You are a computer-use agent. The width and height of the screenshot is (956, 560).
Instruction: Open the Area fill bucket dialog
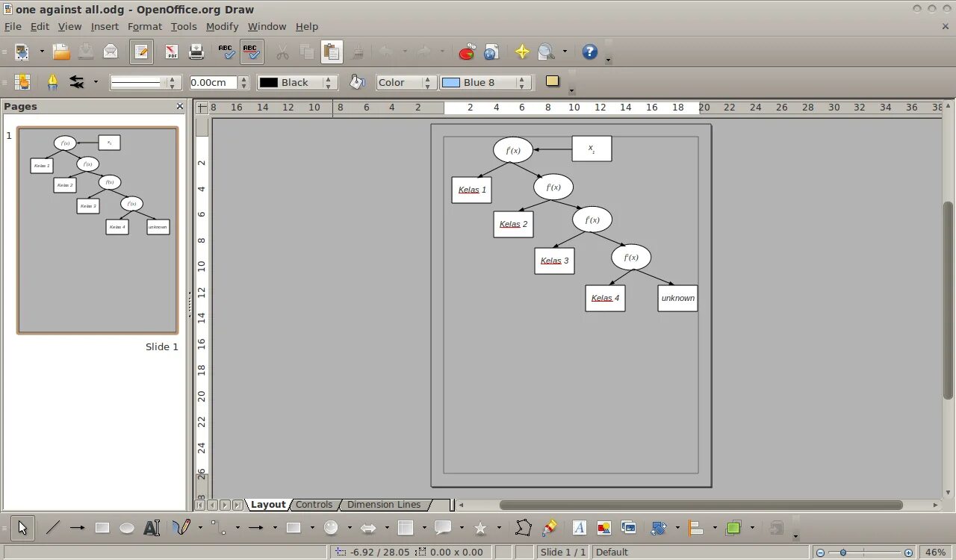coord(357,82)
